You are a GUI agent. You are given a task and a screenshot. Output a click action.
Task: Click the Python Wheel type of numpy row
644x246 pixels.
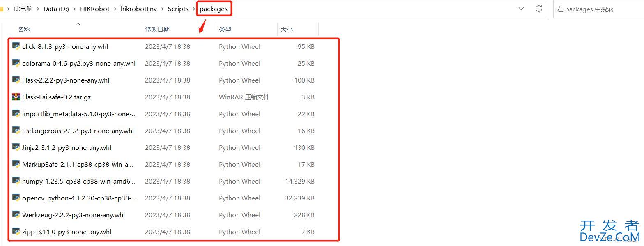(x=240, y=181)
